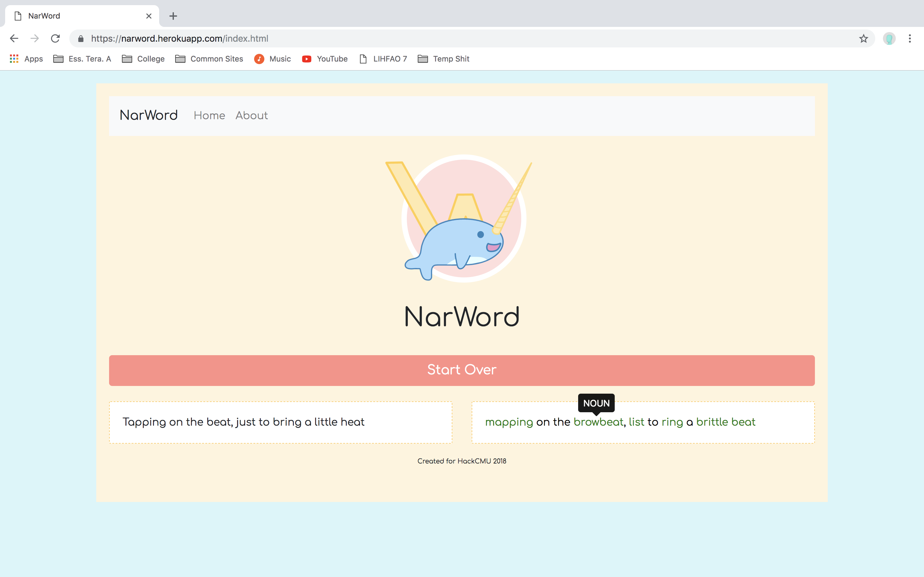Open a new tab with plus icon
The width and height of the screenshot is (924, 577).
coord(173,16)
